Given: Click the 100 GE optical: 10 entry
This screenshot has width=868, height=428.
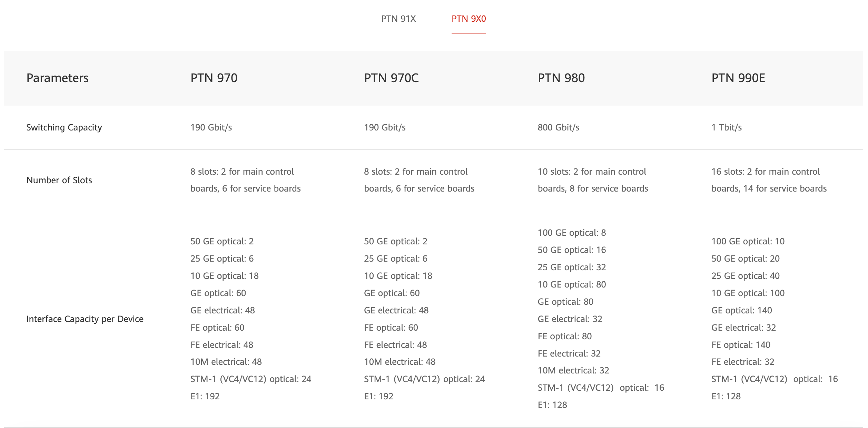Looking at the screenshot, I should [748, 241].
